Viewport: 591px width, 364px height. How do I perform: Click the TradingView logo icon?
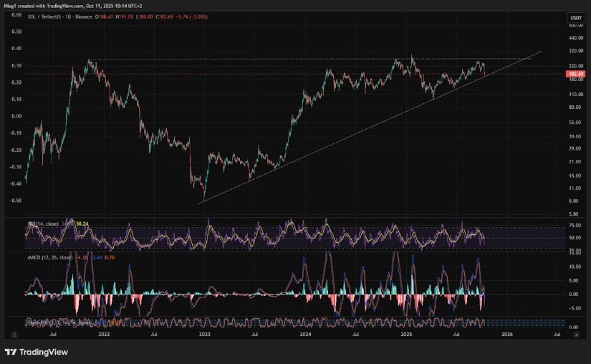point(11,352)
